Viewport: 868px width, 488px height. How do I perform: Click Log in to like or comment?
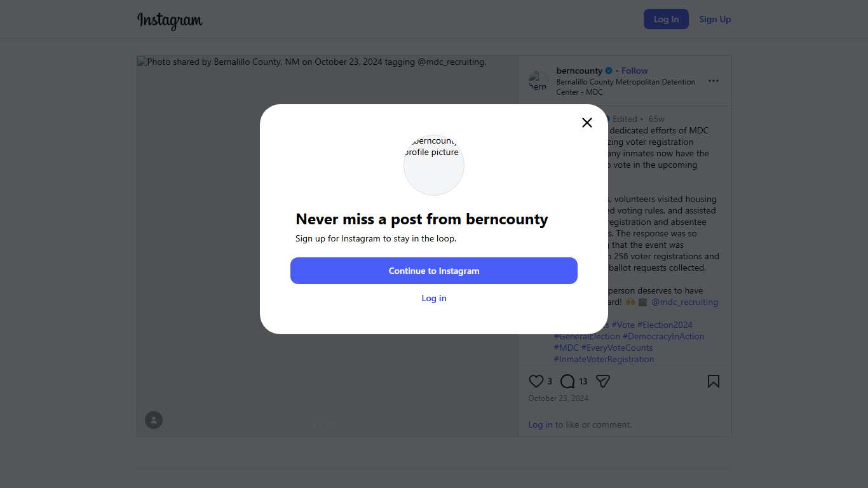[540, 424]
